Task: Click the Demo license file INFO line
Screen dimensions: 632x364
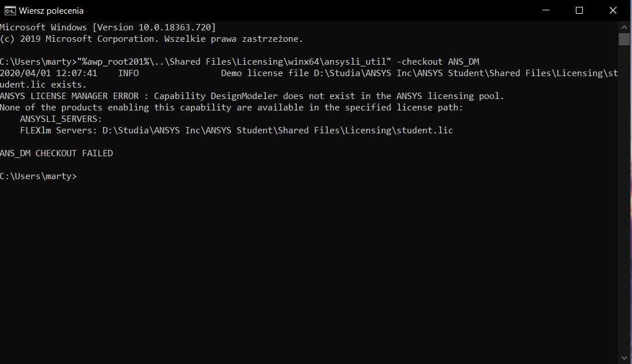Action: pyautogui.click(x=309, y=79)
